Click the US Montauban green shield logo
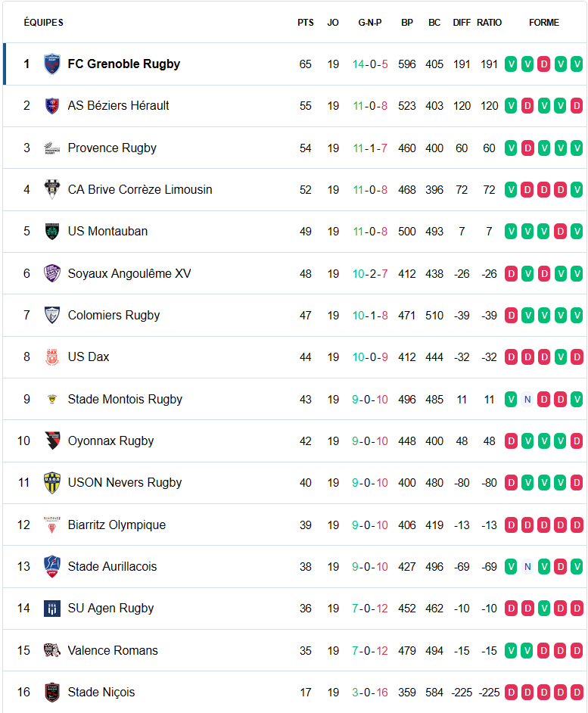588x713 pixels. tap(52, 232)
